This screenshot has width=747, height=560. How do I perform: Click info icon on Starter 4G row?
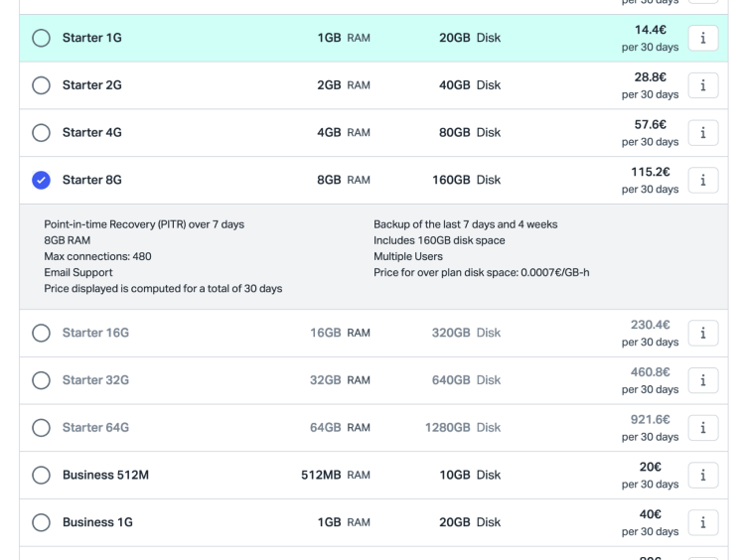point(702,133)
